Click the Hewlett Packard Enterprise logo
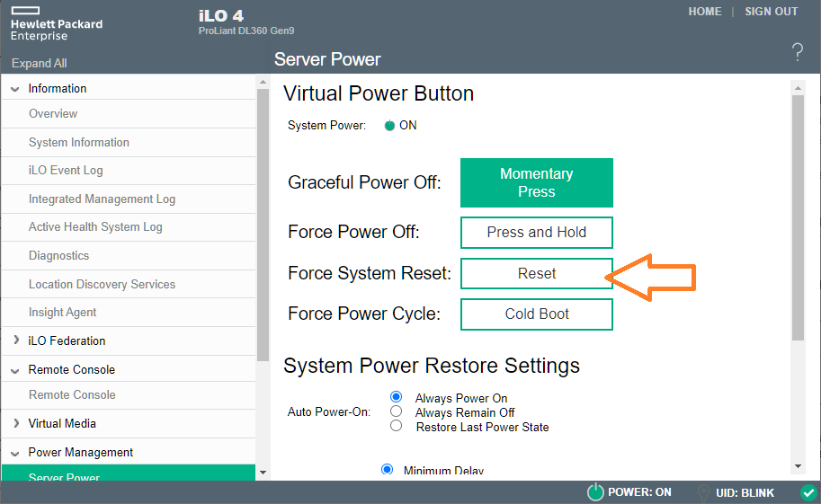 [x=57, y=24]
